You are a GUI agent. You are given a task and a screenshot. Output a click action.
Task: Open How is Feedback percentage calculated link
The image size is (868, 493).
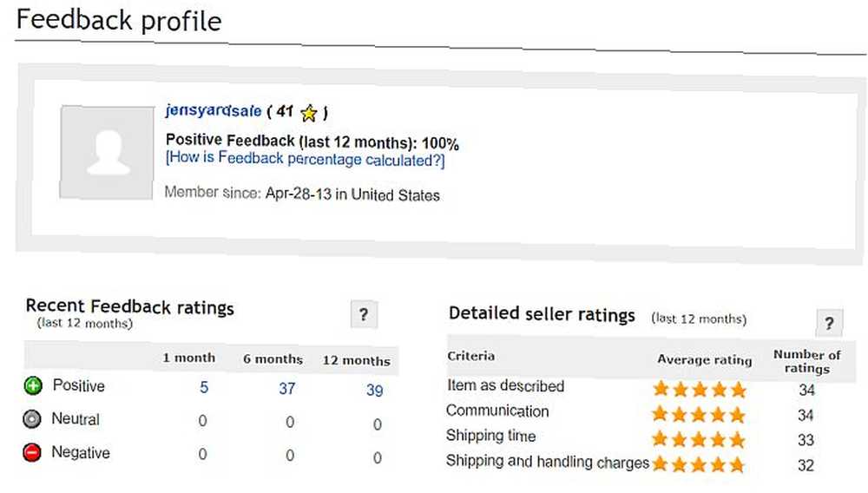(x=305, y=159)
